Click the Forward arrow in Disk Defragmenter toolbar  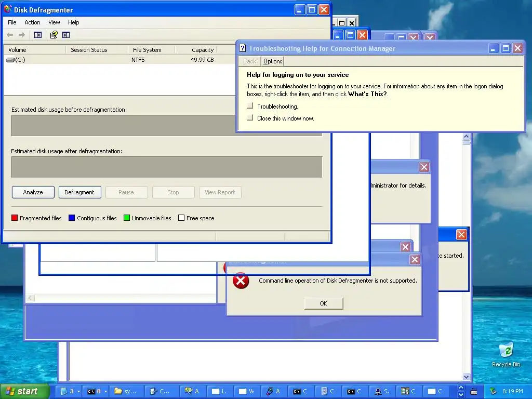22,35
